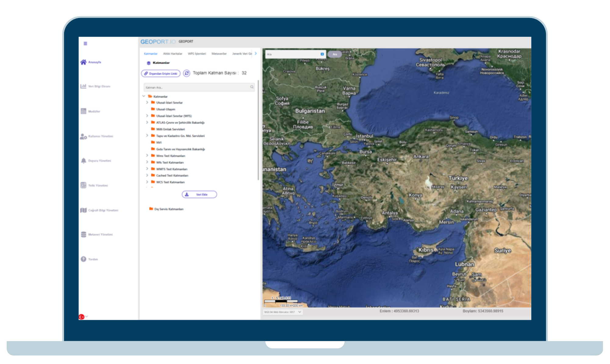
Task: Switch to the Altlık Haritalar tab
Action: point(172,54)
